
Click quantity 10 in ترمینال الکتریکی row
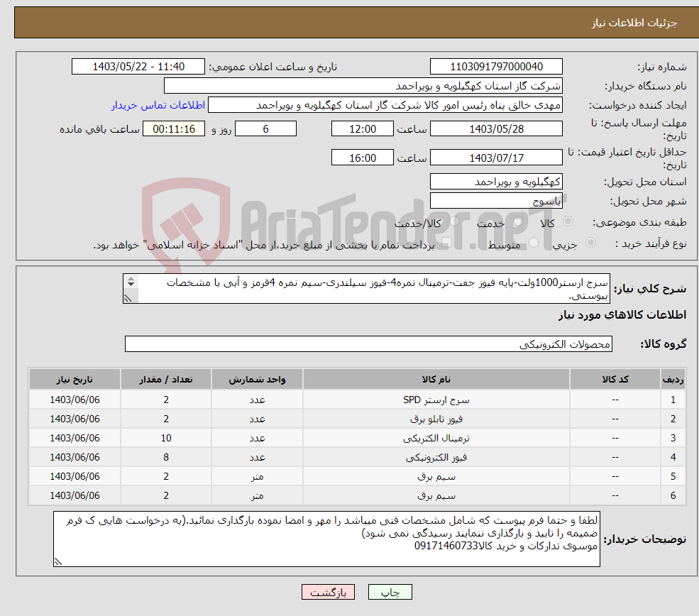click(x=166, y=438)
